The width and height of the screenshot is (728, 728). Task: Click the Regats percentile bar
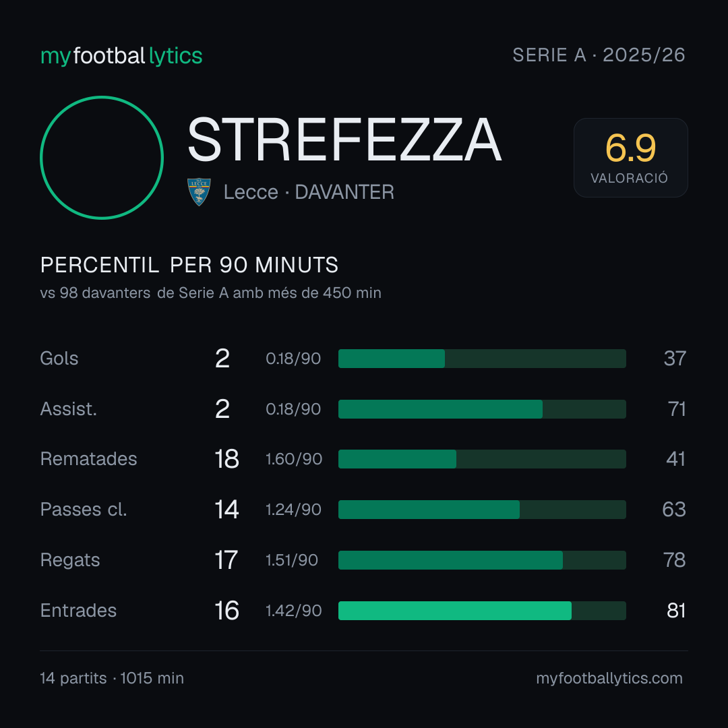[482, 560]
